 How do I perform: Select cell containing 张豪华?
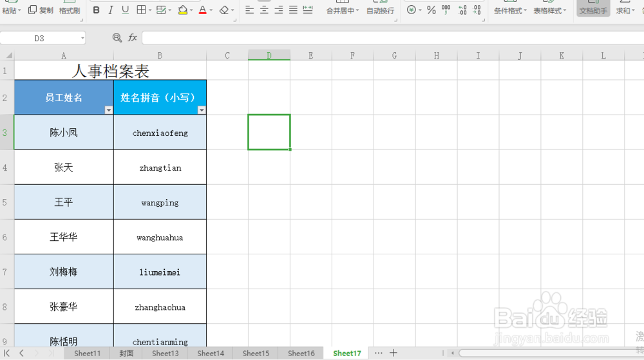coord(64,307)
